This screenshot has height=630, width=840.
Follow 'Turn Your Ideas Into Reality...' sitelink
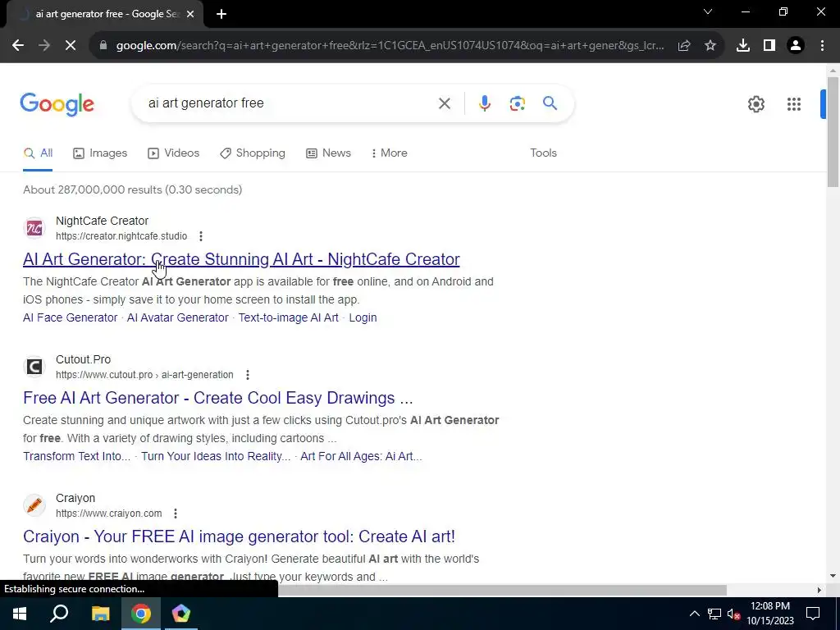pyautogui.click(x=216, y=456)
